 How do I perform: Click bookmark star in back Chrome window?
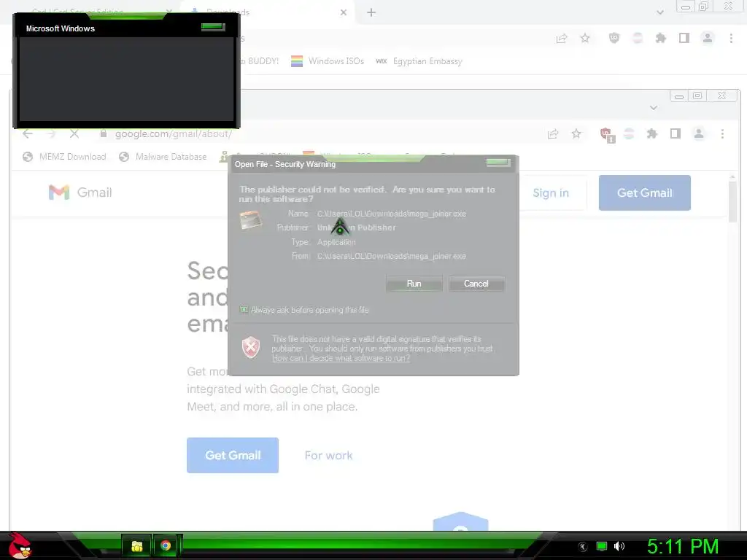coord(585,38)
